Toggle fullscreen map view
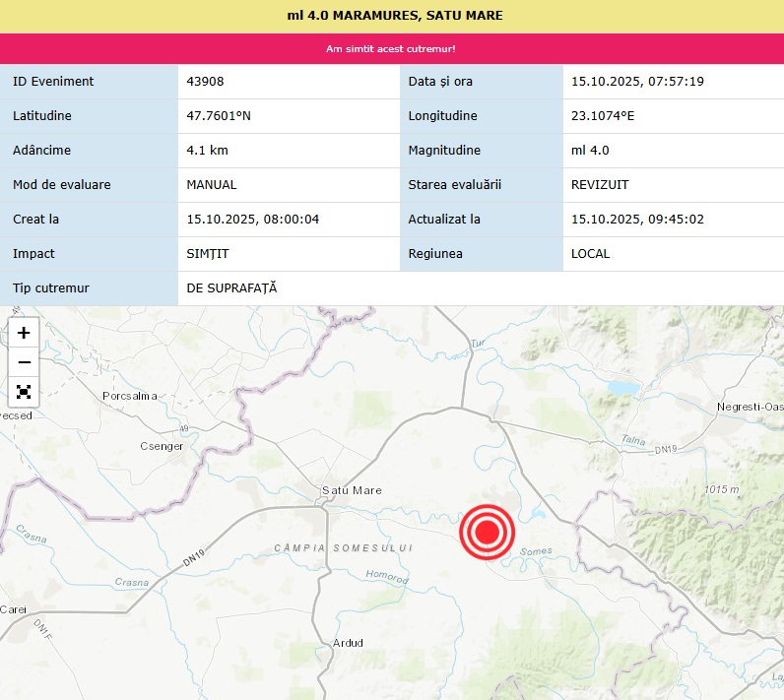Screen dimensions: 784x700 24,392
